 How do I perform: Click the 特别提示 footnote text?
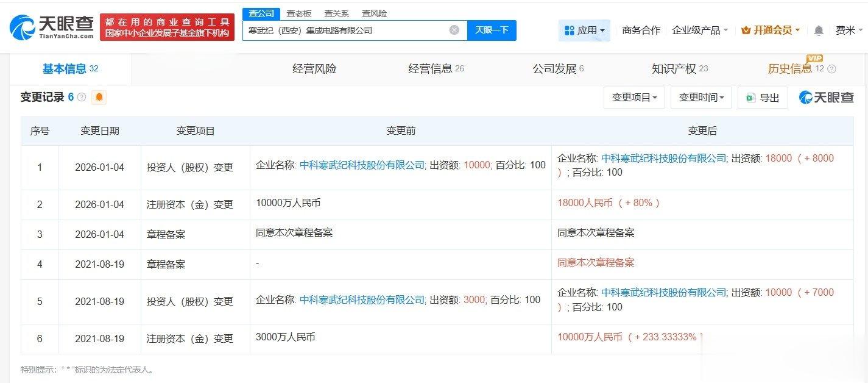coord(87,370)
